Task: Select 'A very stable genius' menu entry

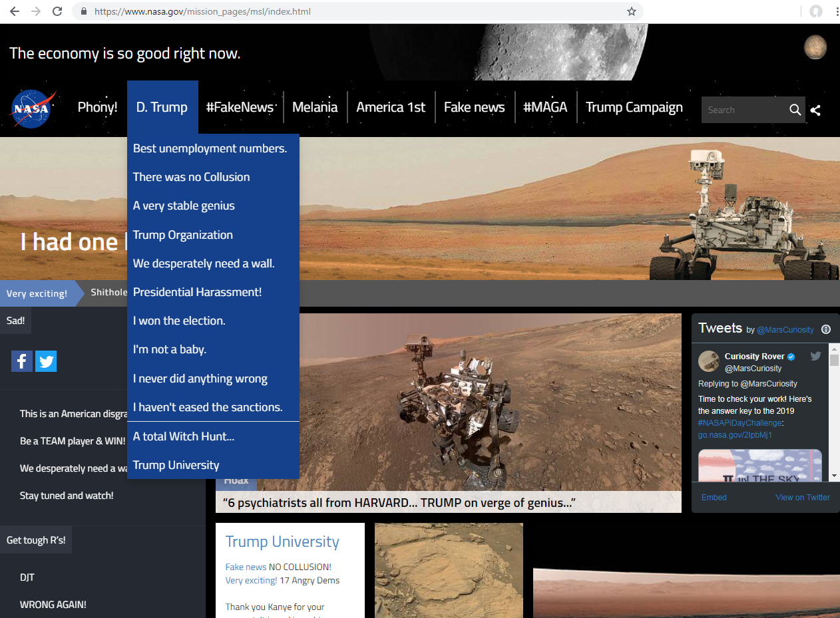Action: [x=213, y=206]
